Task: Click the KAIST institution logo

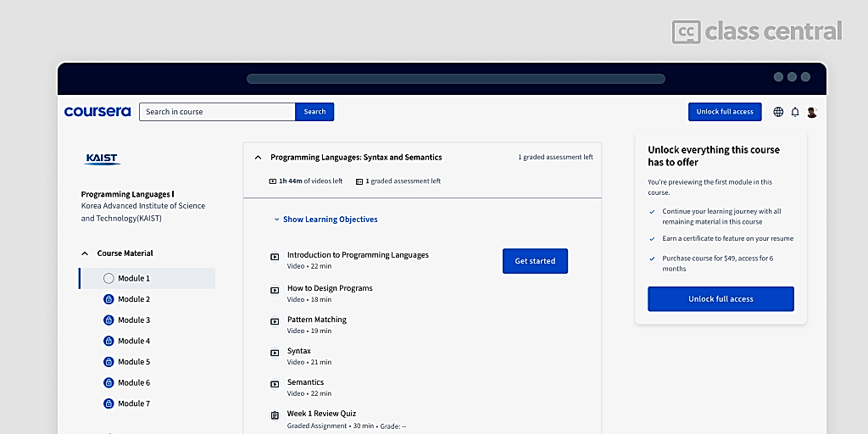Action: tap(103, 159)
